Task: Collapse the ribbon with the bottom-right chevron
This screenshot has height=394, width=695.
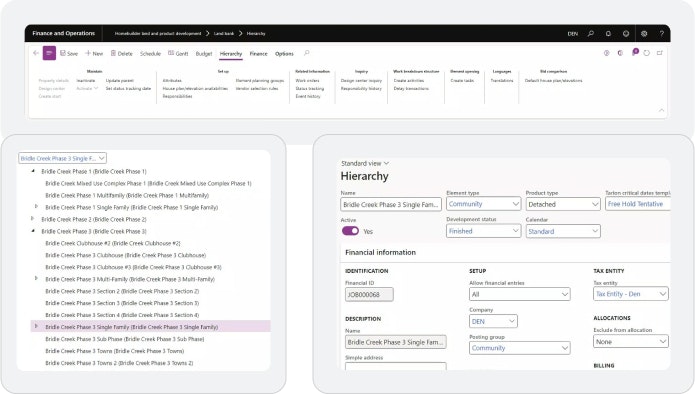Action: pos(661,110)
